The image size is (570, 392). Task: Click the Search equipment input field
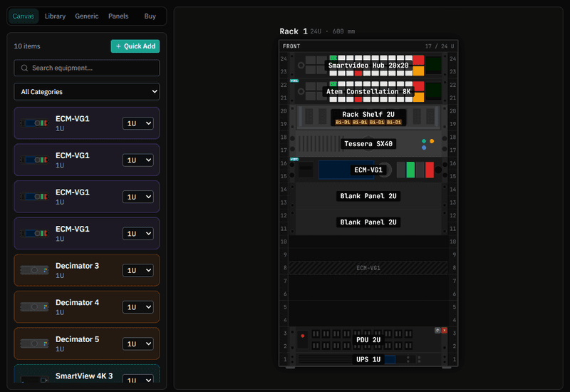(x=86, y=68)
